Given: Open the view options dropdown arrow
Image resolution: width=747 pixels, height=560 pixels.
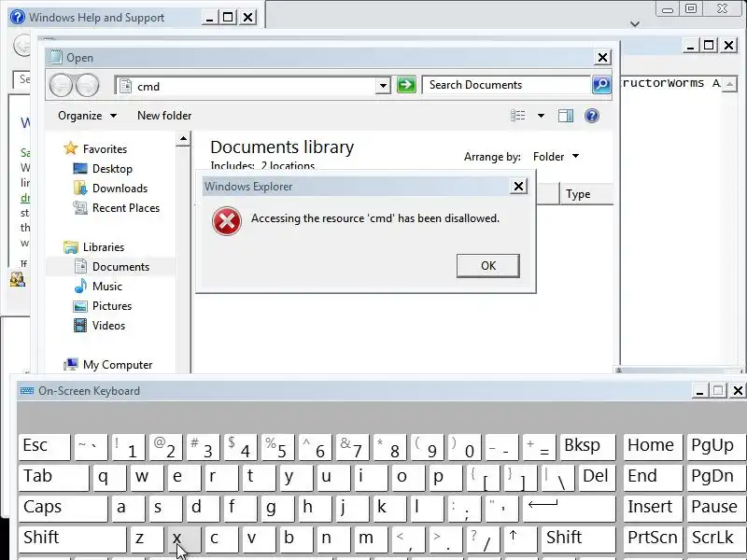Looking at the screenshot, I should click(541, 116).
